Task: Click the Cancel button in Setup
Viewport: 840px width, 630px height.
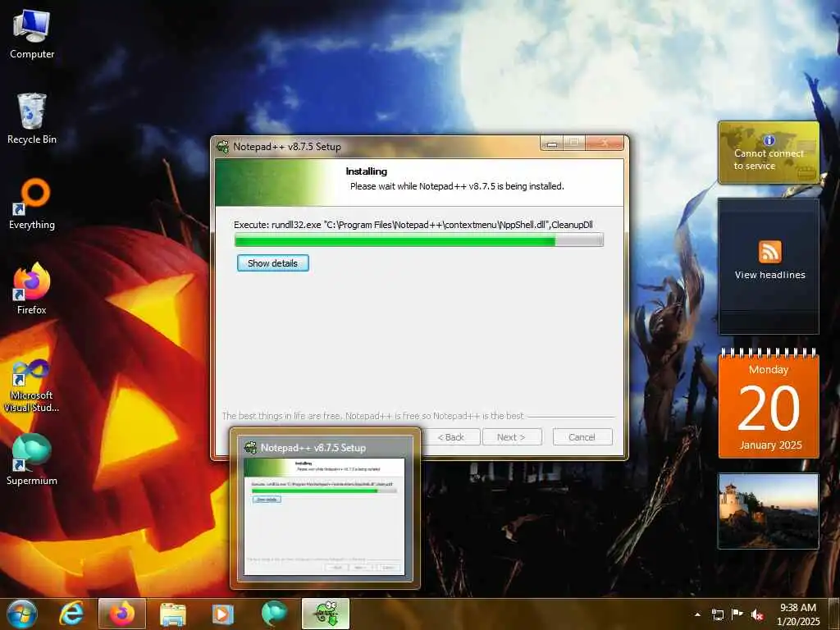Action: tap(582, 437)
